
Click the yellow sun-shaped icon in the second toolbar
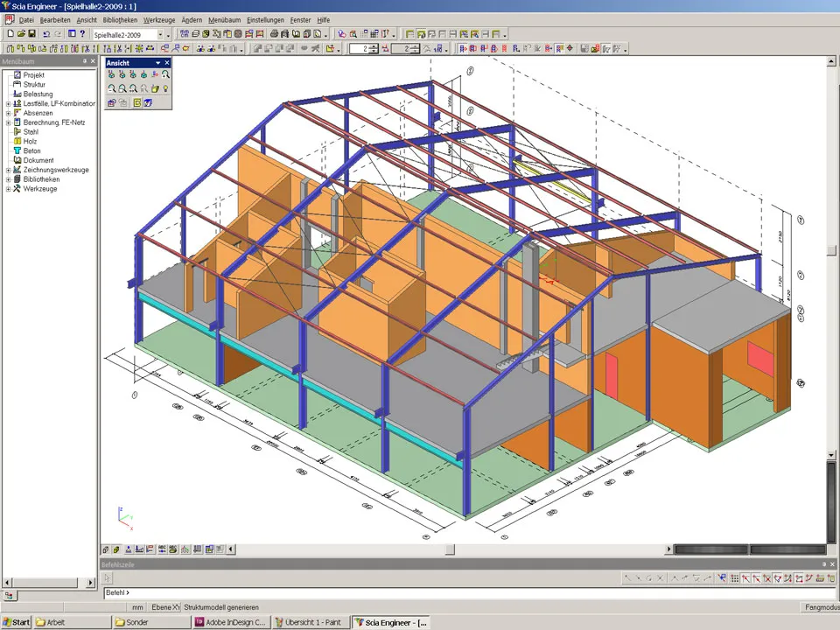pos(139,48)
